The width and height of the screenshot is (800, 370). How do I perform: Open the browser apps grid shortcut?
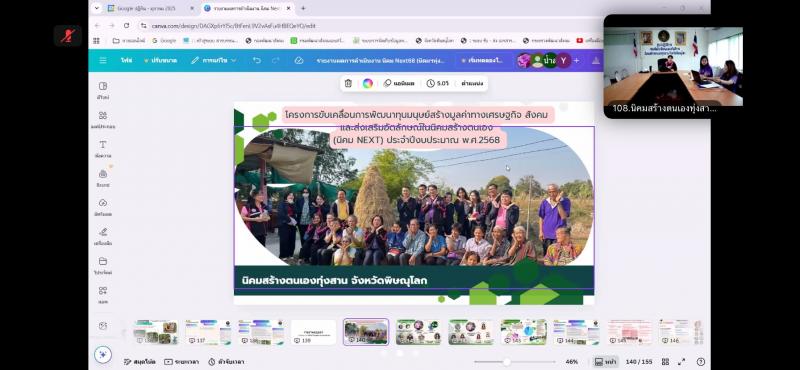(96, 40)
